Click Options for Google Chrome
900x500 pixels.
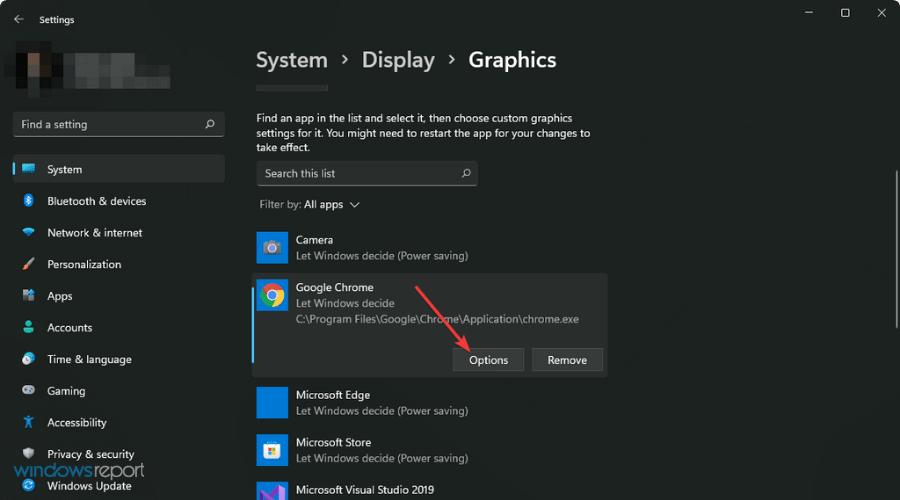point(488,359)
